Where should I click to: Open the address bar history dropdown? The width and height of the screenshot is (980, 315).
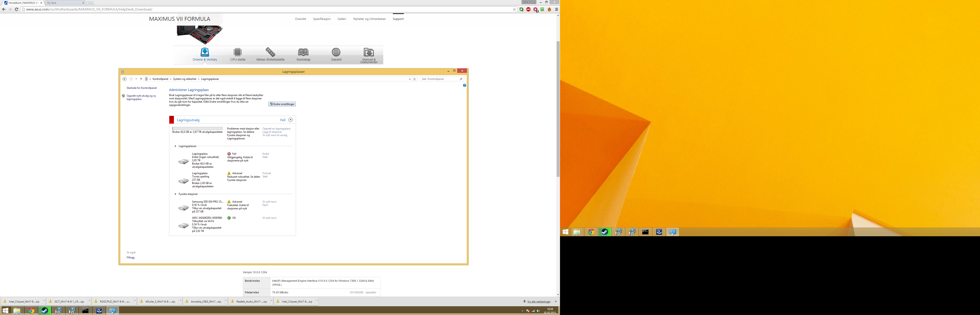[x=409, y=79]
